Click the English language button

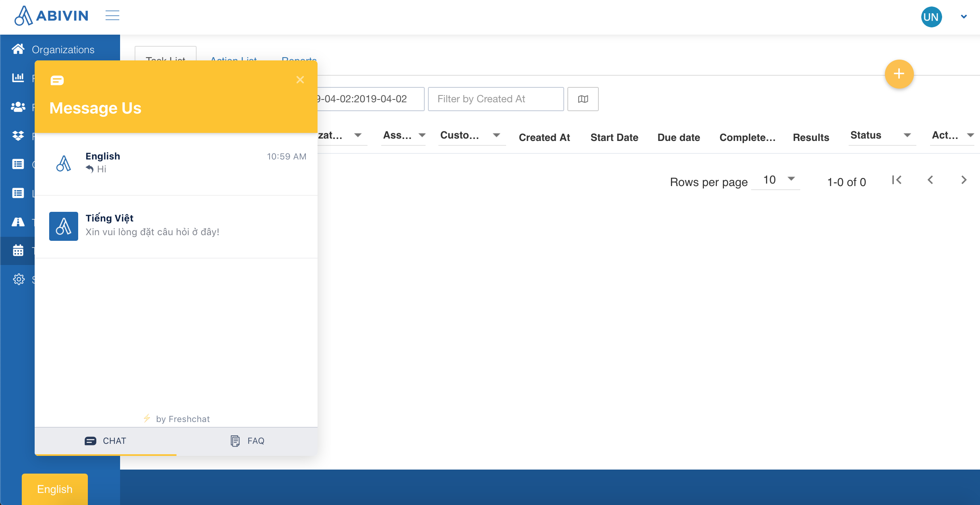click(55, 489)
